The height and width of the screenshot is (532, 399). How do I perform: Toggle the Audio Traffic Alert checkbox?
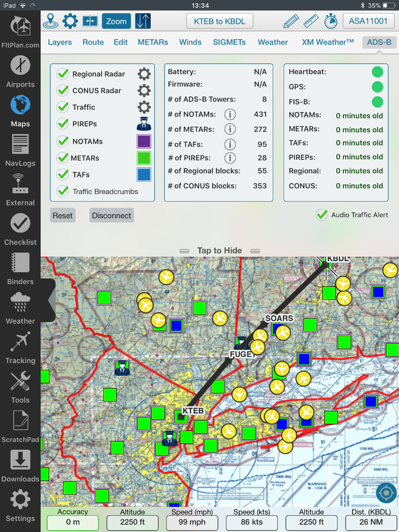[x=321, y=215]
